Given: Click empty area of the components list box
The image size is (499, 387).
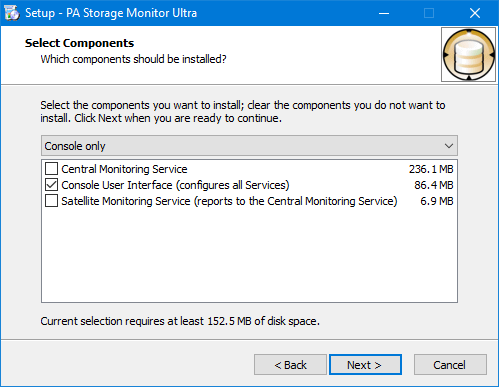Looking at the screenshot, I should tap(249, 255).
